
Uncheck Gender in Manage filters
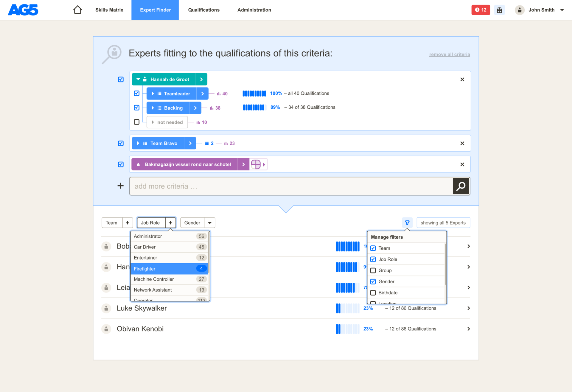(373, 281)
